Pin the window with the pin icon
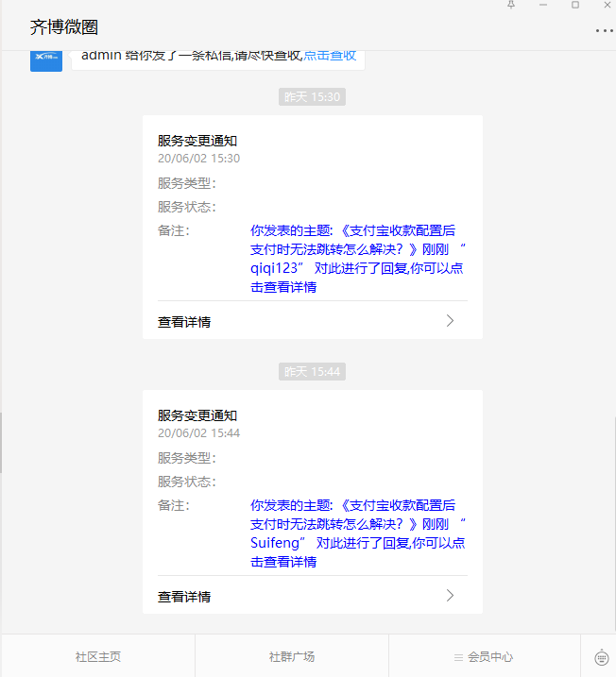This screenshot has width=616, height=677. [x=511, y=6]
